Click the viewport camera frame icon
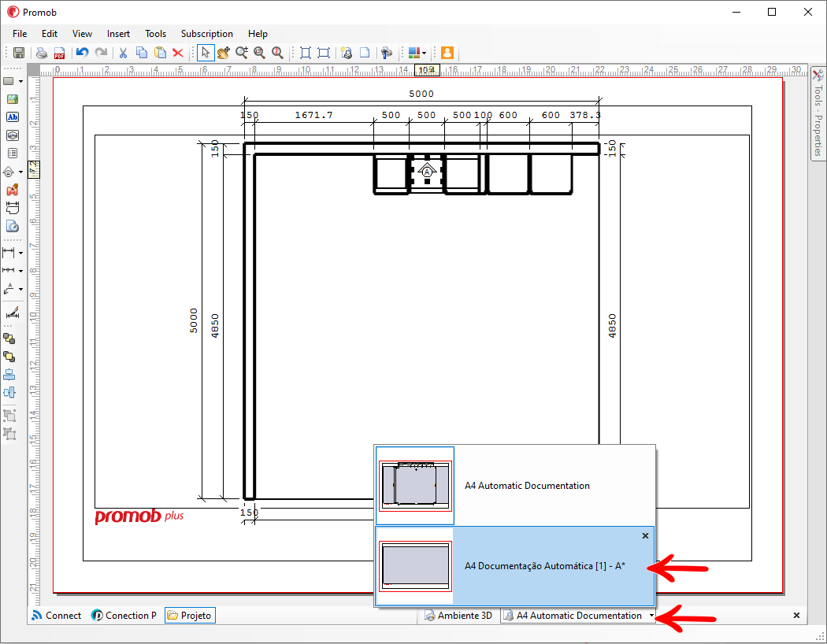Viewport: 827px width, 644px height. [12, 135]
